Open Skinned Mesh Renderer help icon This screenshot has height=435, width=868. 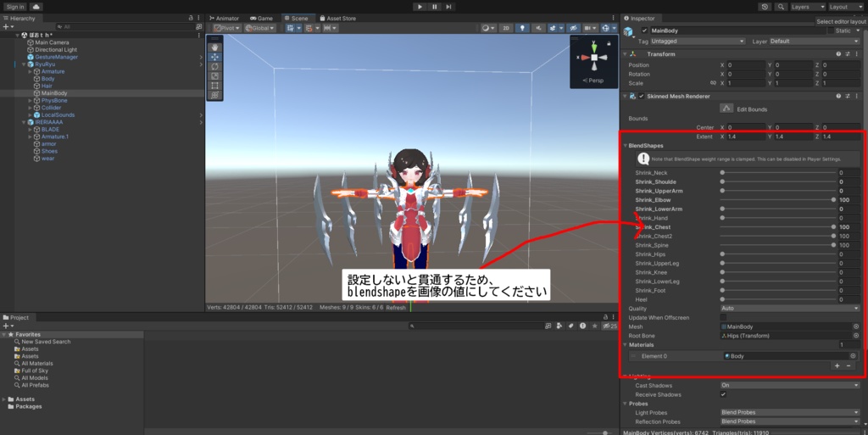point(838,97)
